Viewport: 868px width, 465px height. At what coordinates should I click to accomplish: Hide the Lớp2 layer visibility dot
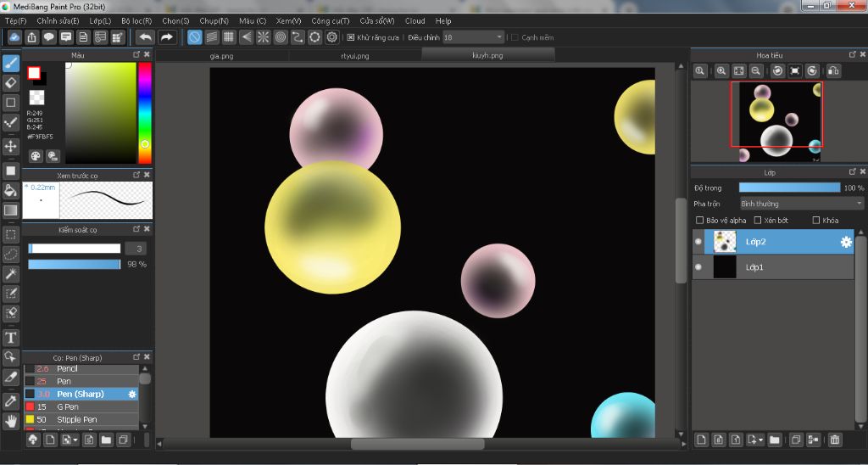[x=698, y=242]
